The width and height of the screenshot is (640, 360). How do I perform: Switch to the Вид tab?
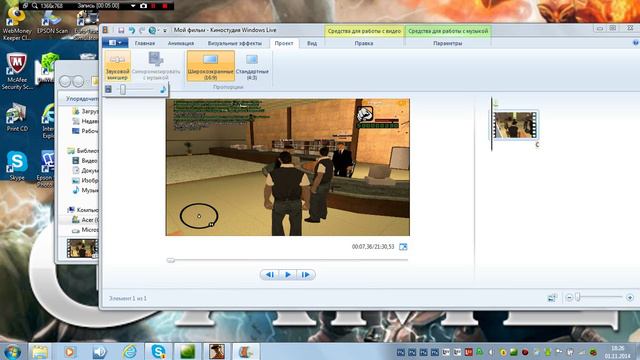coord(312,43)
